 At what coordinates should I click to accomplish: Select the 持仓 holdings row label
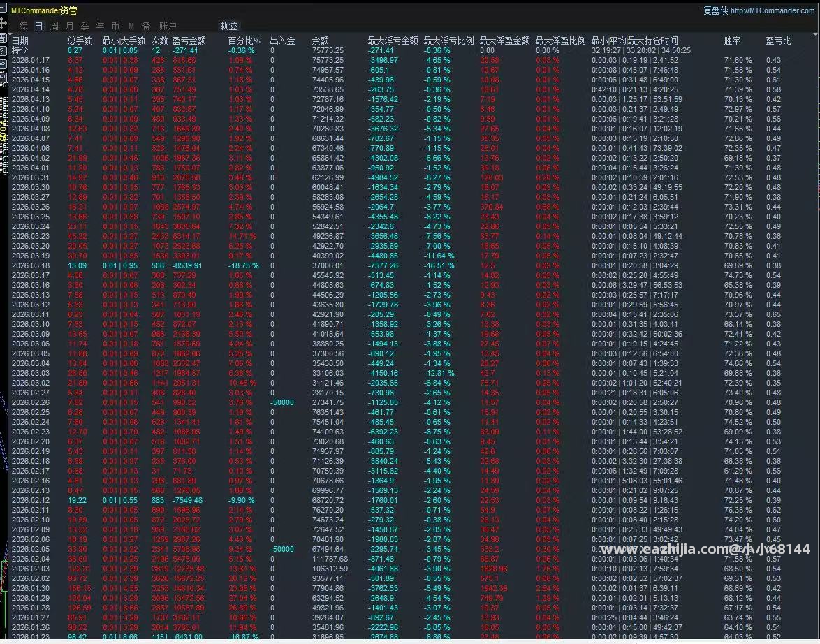click(x=20, y=50)
